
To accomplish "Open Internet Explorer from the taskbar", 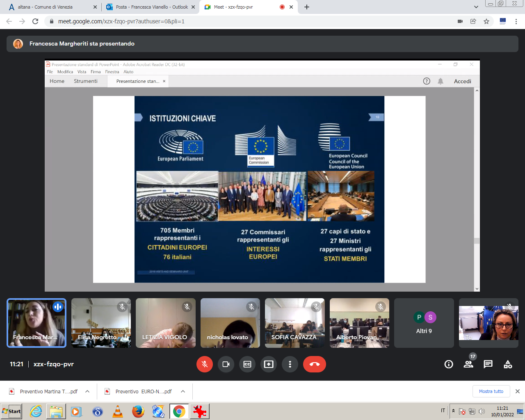I will tap(36, 411).
